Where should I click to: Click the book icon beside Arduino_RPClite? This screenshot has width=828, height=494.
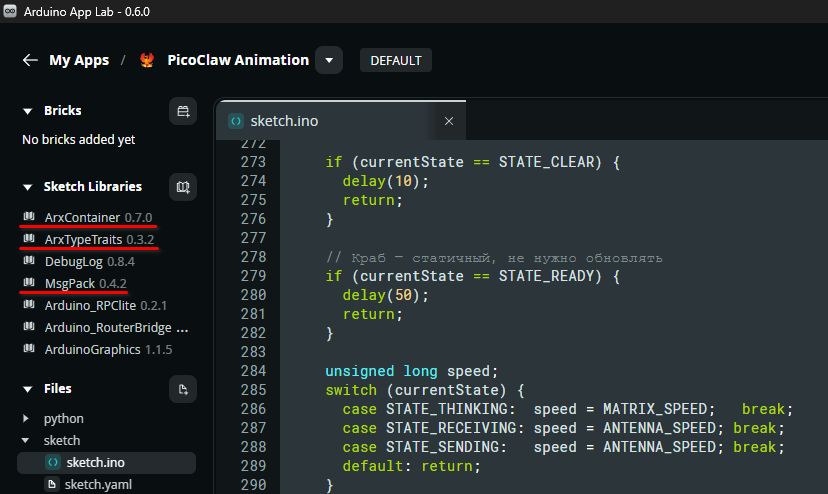pyautogui.click(x=29, y=304)
